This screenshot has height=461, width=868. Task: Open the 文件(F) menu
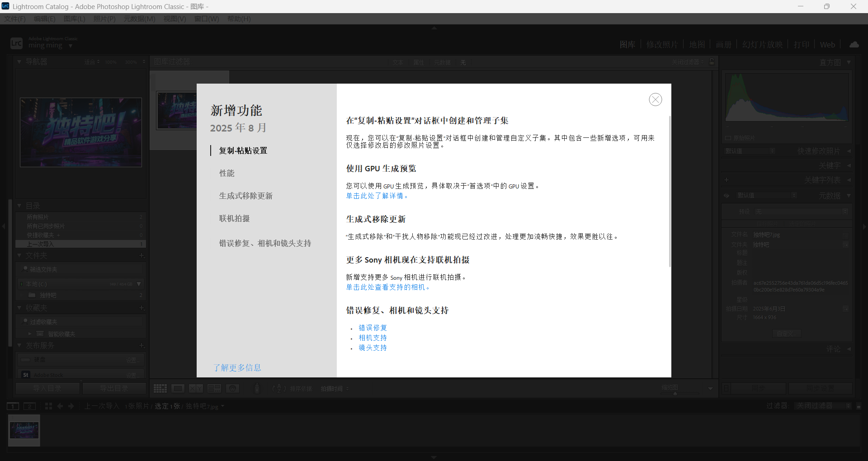(15, 19)
